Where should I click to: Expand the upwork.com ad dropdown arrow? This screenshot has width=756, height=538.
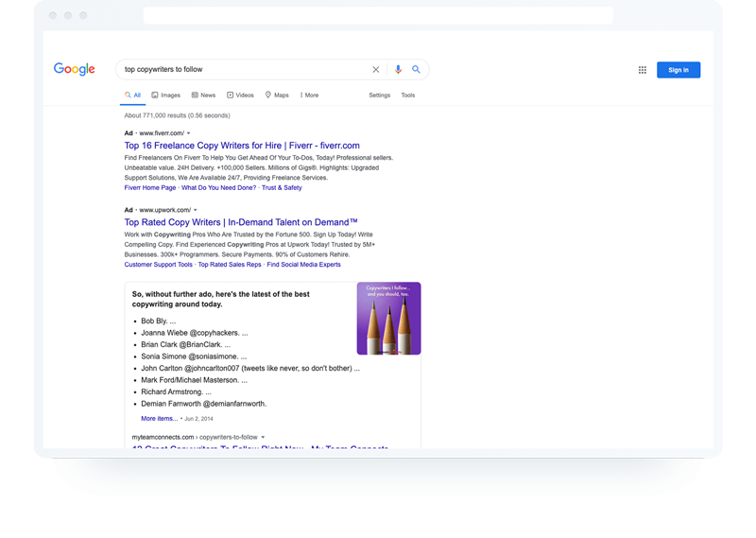pyautogui.click(x=196, y=210)
